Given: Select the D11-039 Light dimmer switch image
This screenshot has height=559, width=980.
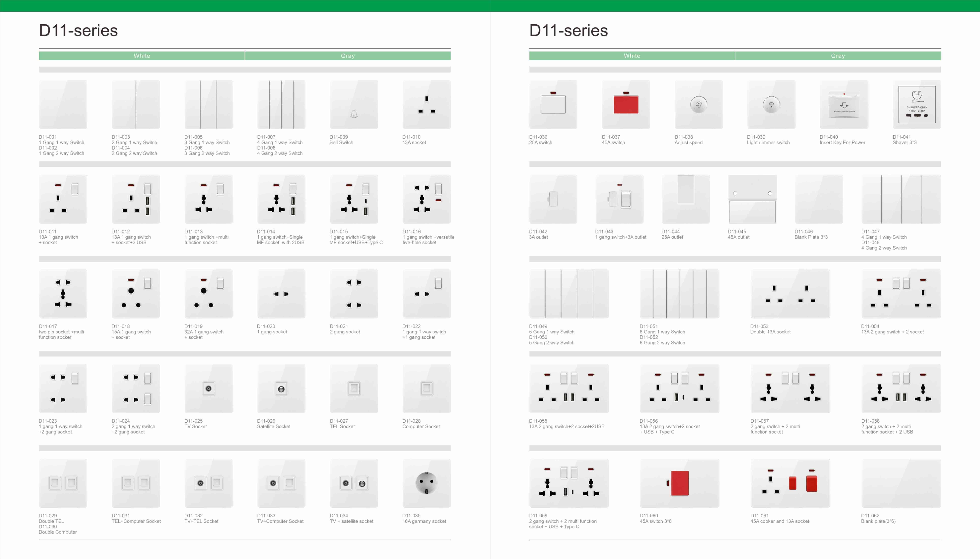Looking at the screenshot, I should click(771, 104).
